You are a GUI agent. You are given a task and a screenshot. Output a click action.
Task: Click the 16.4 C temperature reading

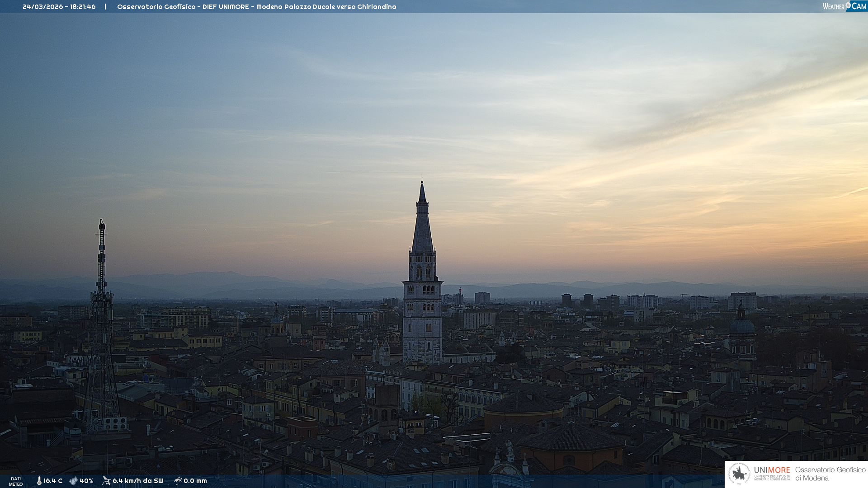(x=53, y=481)
